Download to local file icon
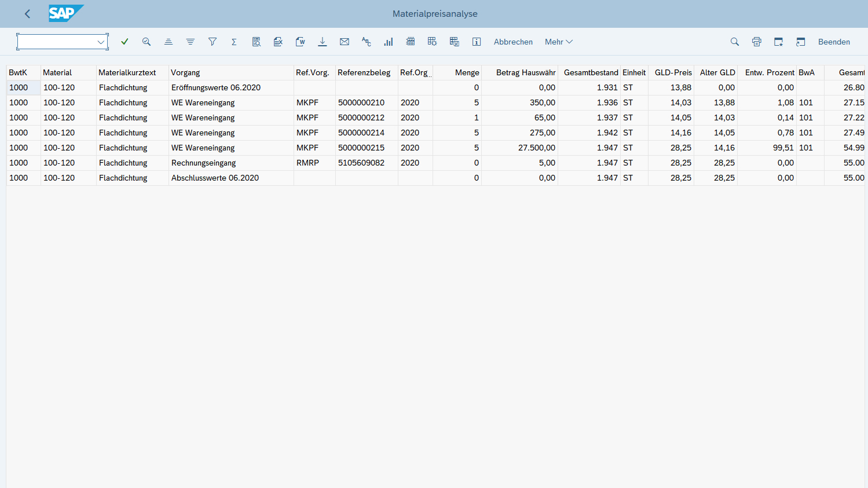868x488 pixels. pyautogui.click(x=323, y=42)
